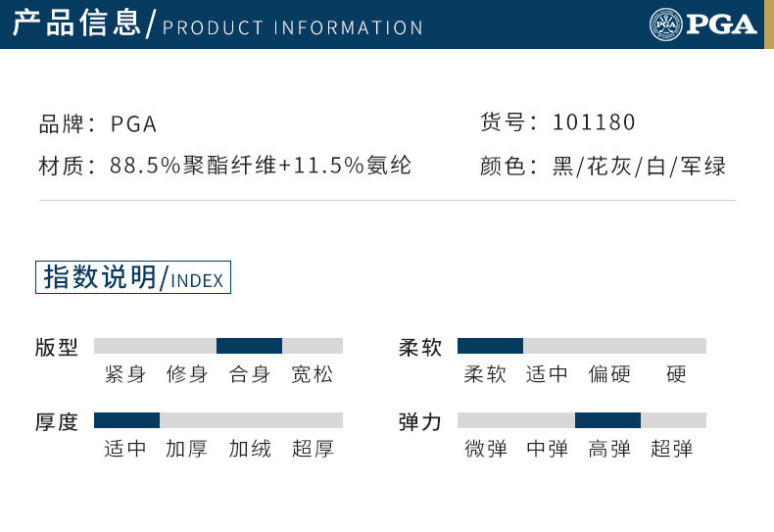
Task: Select the 指数说明 INDEX box
Action: [x=132, y=277]
